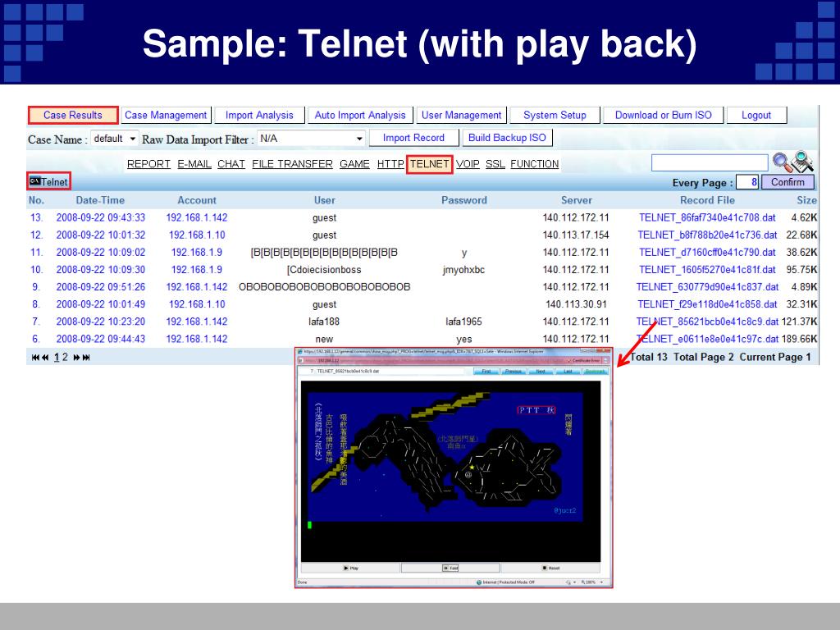This screenshot has width=840, height=630.
Task: Open the Raw Data Import Filter dropdown
Action: (311, 139)
